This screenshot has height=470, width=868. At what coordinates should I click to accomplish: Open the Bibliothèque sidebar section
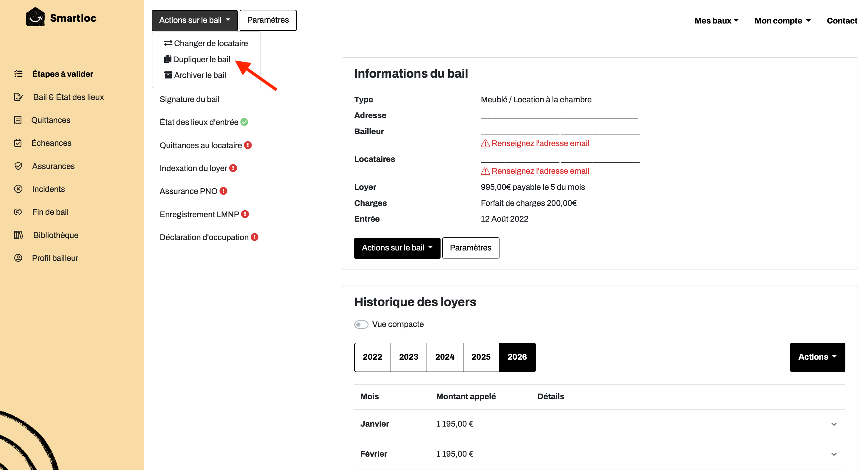click(x=56, y=235)
